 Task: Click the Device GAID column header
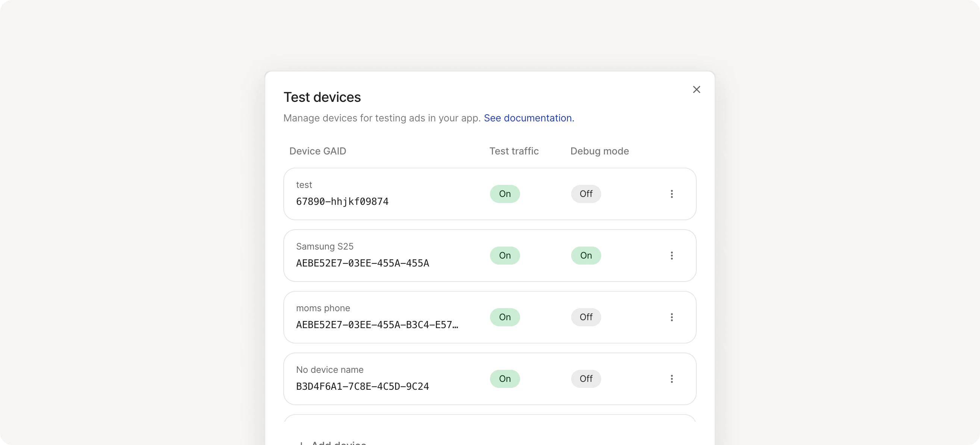pos(318,151)
